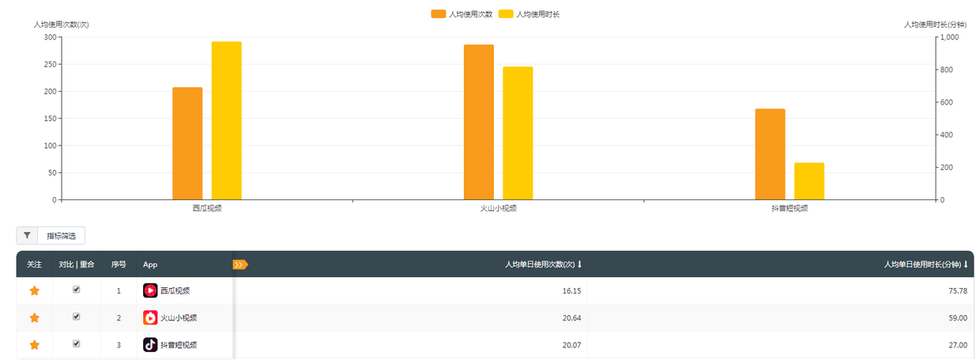
Task: Sort by 人均单日使用时长 arrow icon
Action: pos(966,264)
